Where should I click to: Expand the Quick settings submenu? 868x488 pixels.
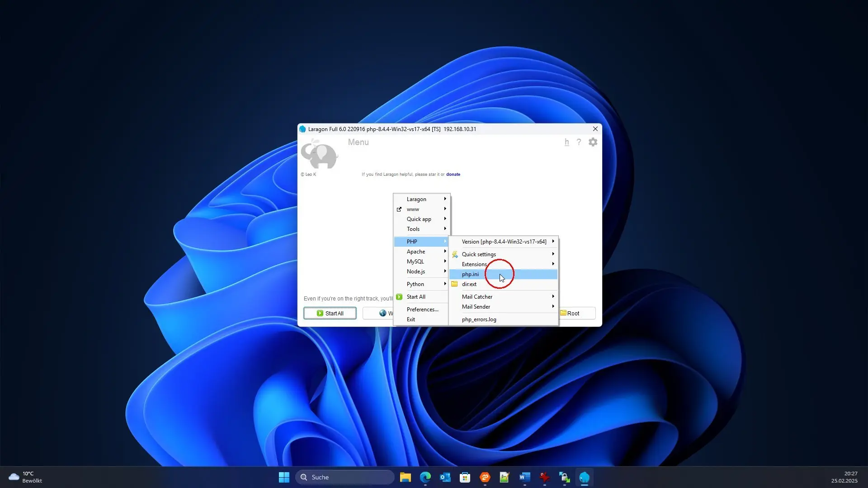[x=503, y=254]
